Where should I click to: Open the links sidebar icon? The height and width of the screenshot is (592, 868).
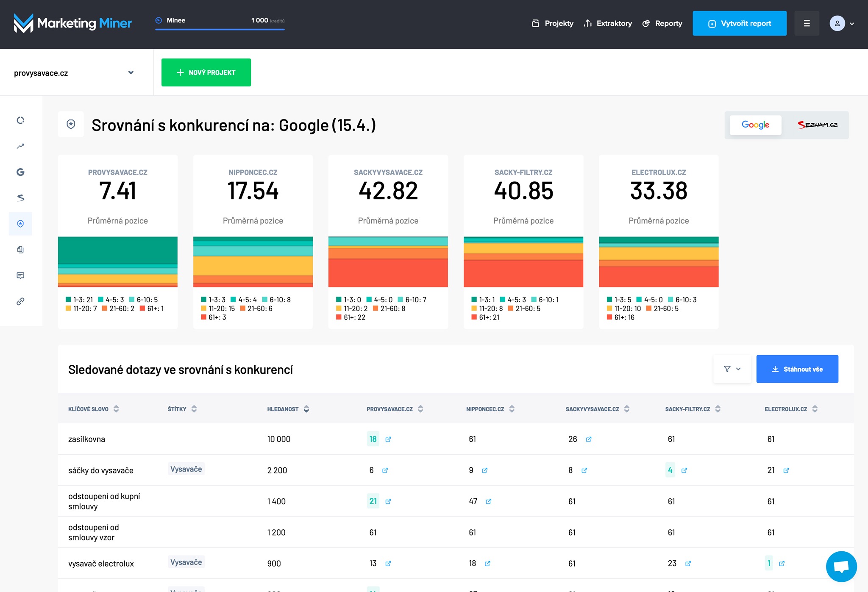(20, 301)
